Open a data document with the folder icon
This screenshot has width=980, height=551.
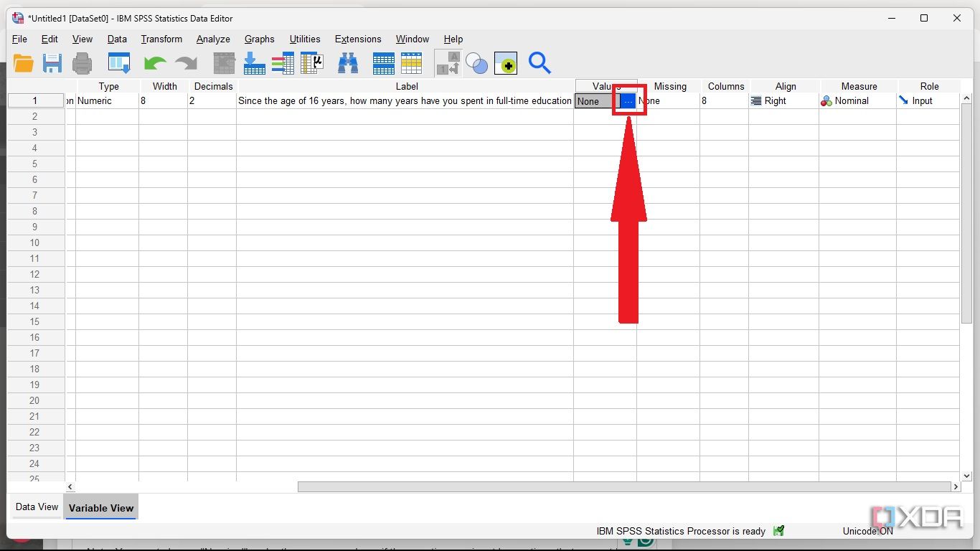click(24, 64)
